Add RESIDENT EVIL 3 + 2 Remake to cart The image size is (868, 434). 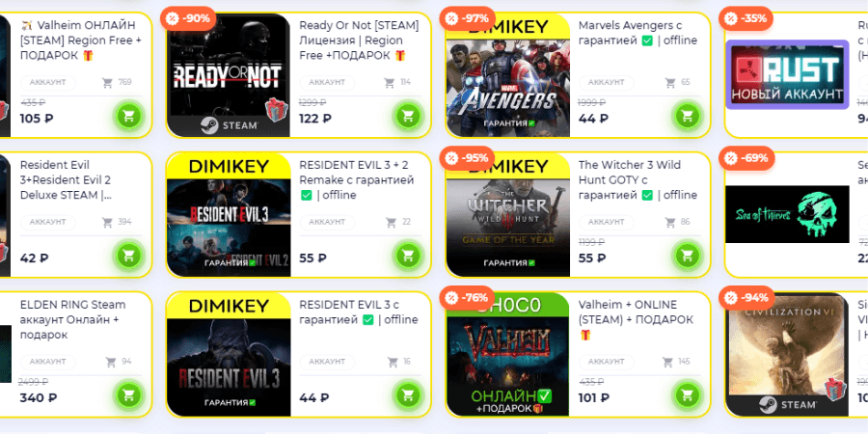409,256
